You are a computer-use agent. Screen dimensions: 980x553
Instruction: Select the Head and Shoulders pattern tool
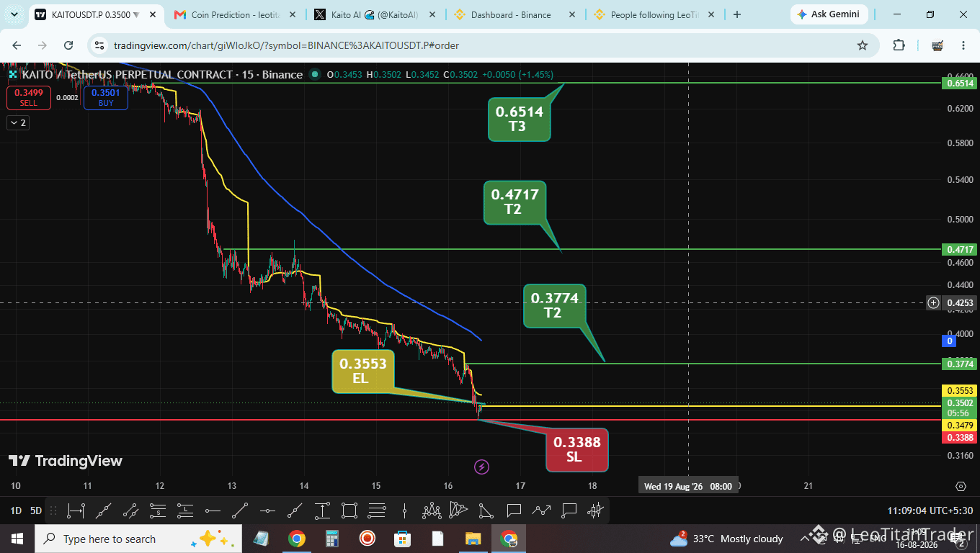click(432, 511)
